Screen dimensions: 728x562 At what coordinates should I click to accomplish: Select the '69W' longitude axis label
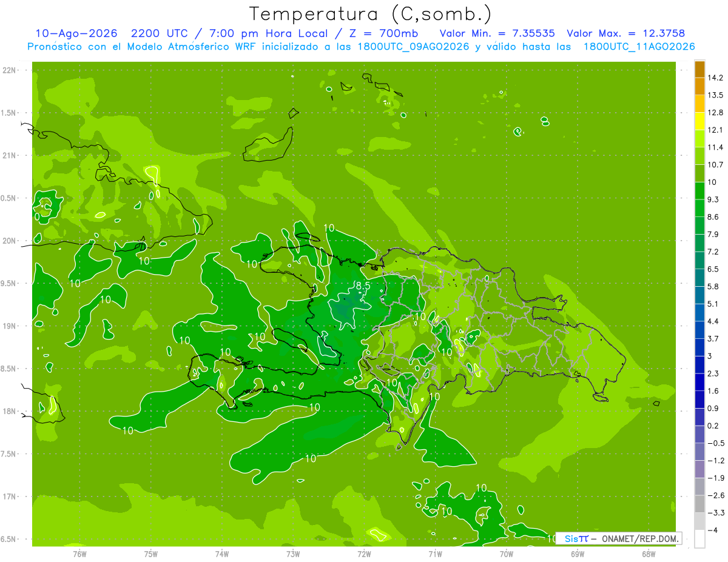coord(578,554)
